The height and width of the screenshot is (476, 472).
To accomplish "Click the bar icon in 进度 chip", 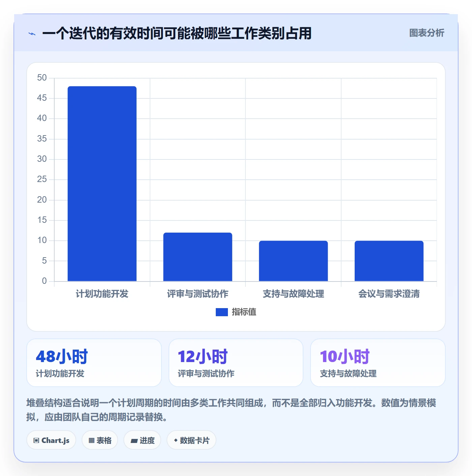I will click(134, 441).
